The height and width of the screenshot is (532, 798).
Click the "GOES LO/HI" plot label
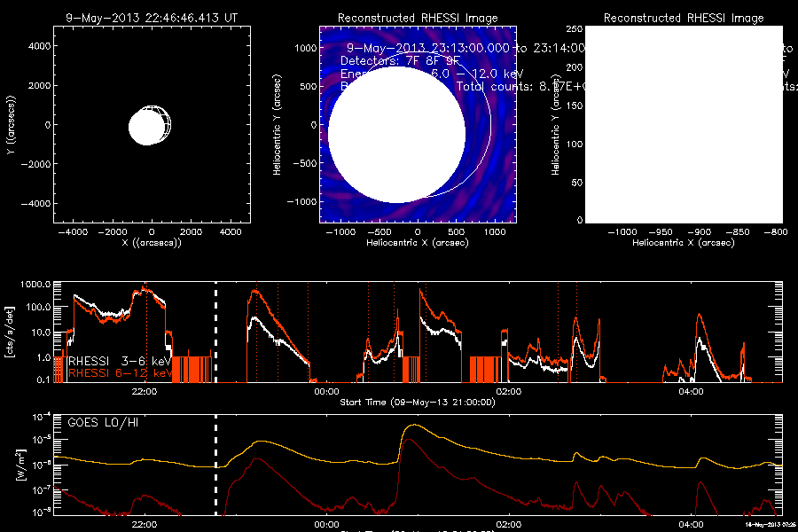[x=103, y=422]
